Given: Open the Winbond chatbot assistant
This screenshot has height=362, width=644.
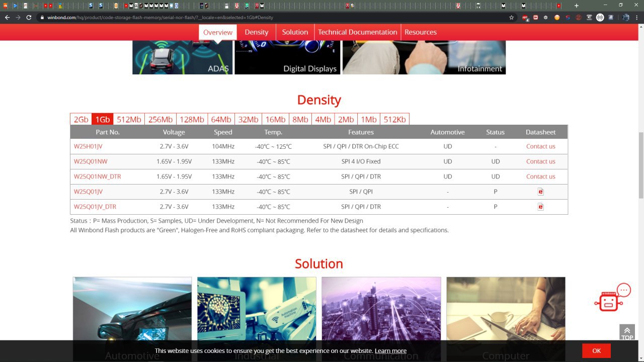Looking at the screenshot, I should tap(612, 297).
